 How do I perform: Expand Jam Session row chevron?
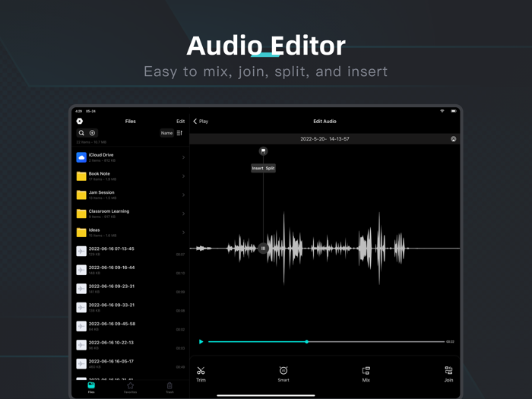183,195
